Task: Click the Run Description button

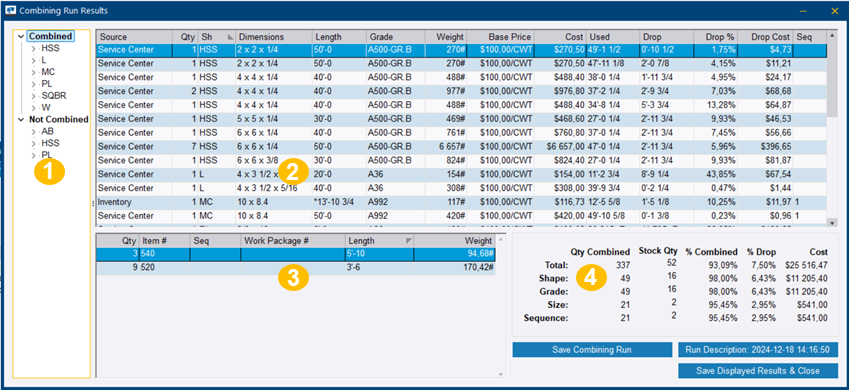Action: pos(758,350)
